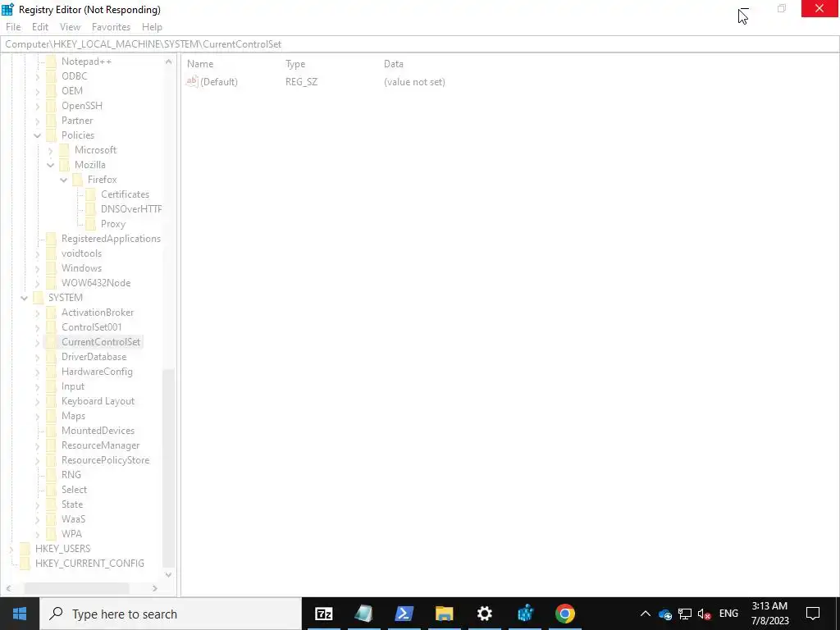Open Google Chrome from the taskbar
This screenshot has width=840, height=630.
tap(564, 614)
